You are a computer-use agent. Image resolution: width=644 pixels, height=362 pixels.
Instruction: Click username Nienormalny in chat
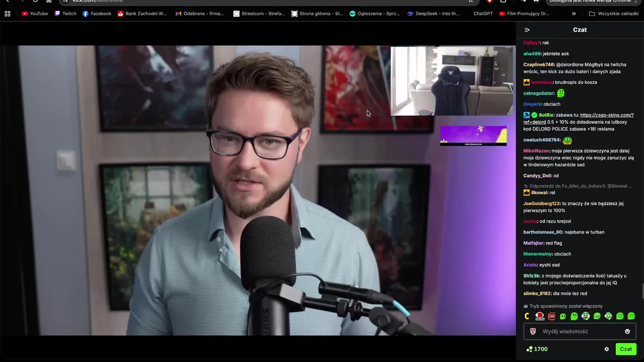click(x=538, y=254)
